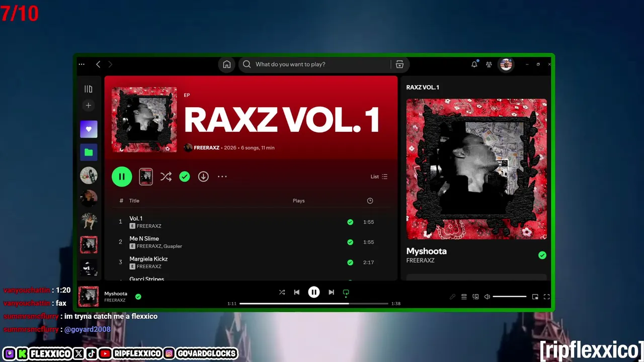Go to Spotify Home

pos(227,64)
